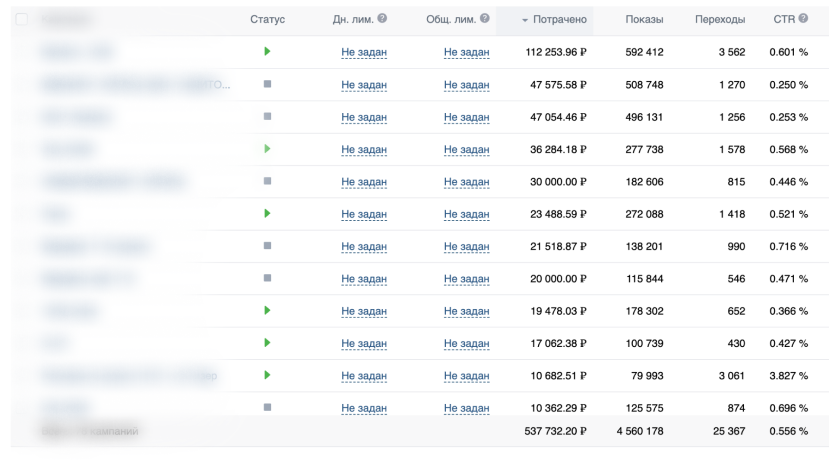Click spent amount 17 062.38 ₽
This screenshot has height=466, width=829.
pyautogui.click(x=558, y=344)
